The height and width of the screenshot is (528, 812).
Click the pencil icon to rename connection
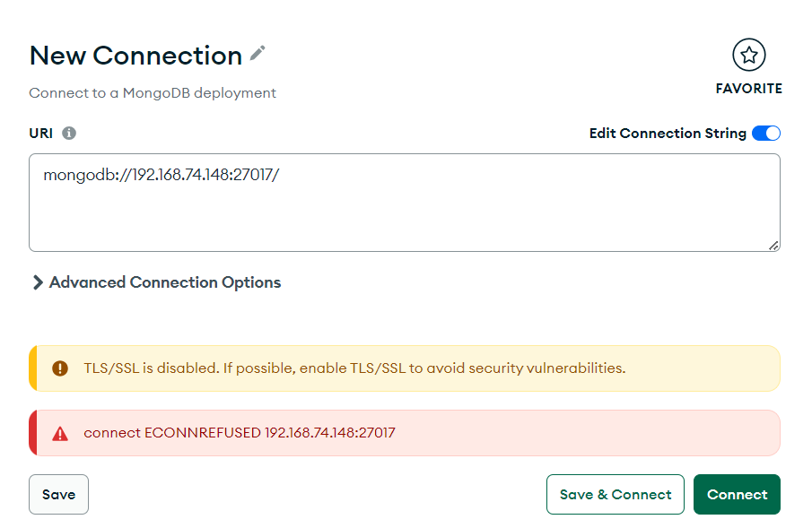258,53
